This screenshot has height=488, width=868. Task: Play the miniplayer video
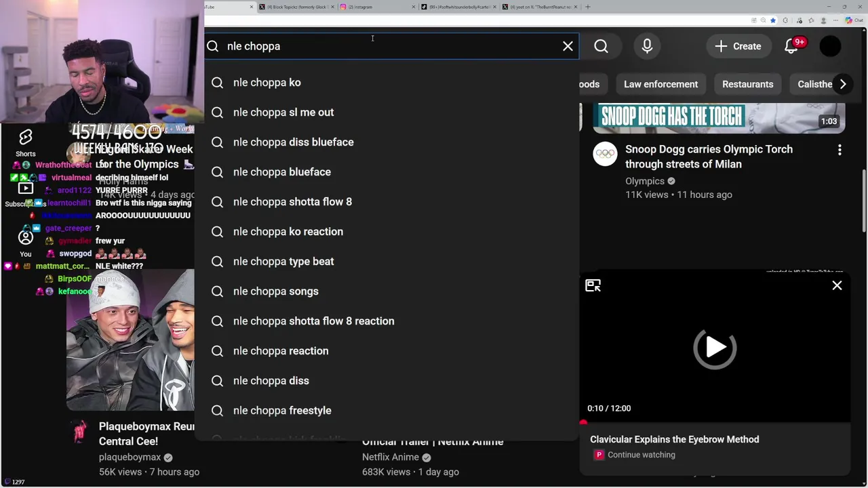coord(715,348)
